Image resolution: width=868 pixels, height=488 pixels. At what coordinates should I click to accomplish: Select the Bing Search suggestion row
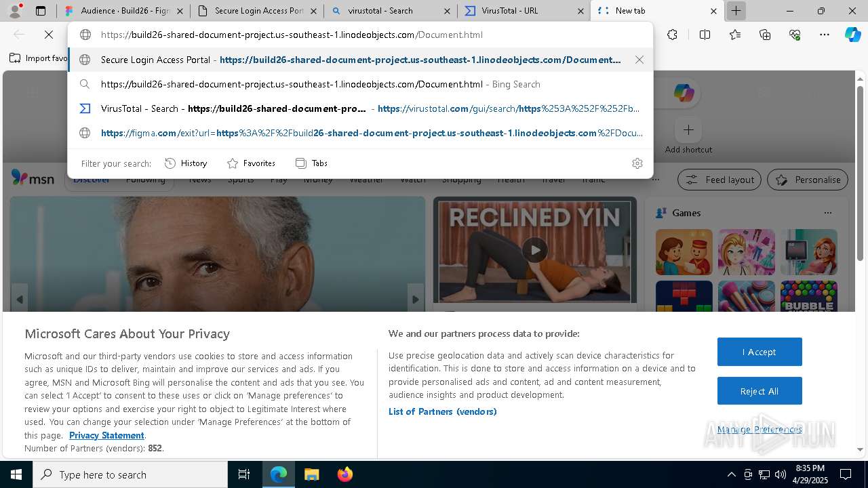[360, 84]
